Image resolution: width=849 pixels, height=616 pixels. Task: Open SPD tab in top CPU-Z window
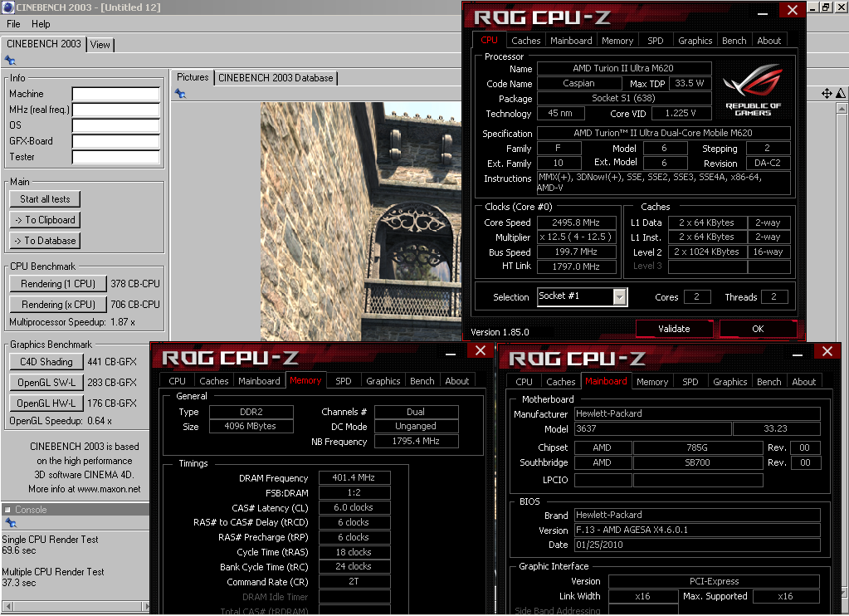(x=655, y=41)
